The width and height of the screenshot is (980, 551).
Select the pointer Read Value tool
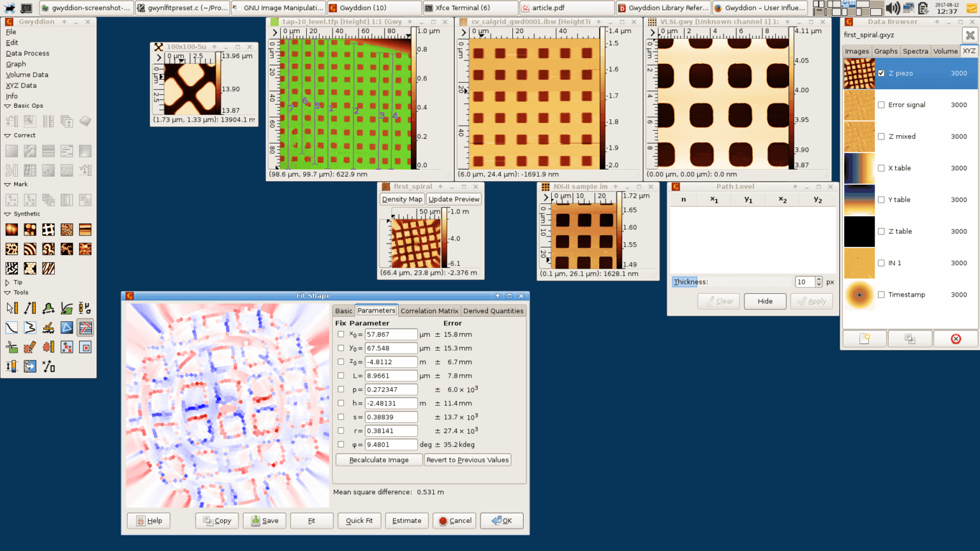11,308
